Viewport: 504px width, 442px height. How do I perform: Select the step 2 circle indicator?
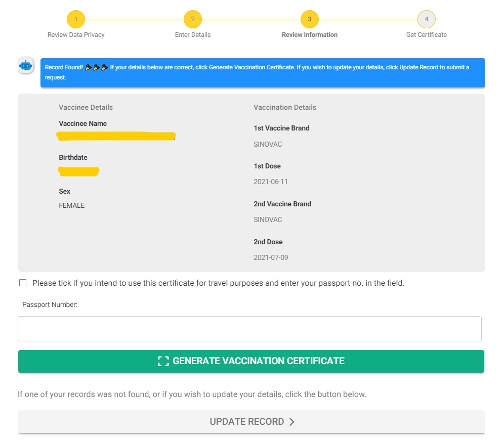tap(193, 20)
